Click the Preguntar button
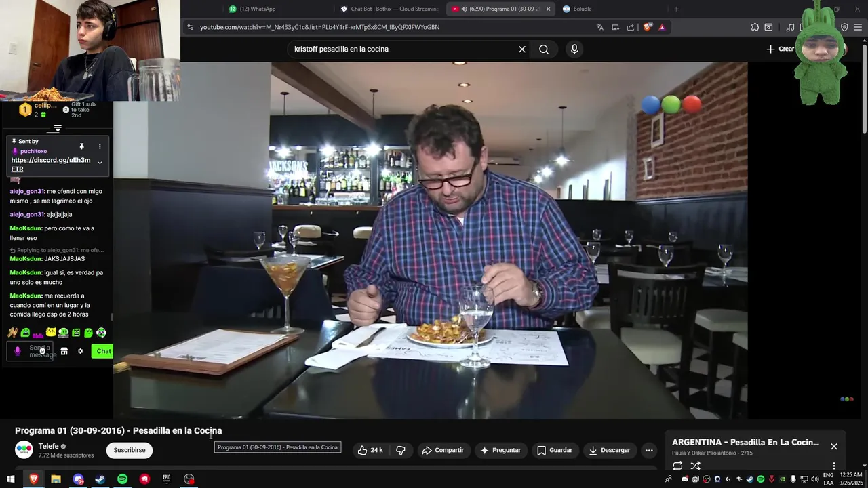This screenshot has height=488, width=868. point(500,450)
